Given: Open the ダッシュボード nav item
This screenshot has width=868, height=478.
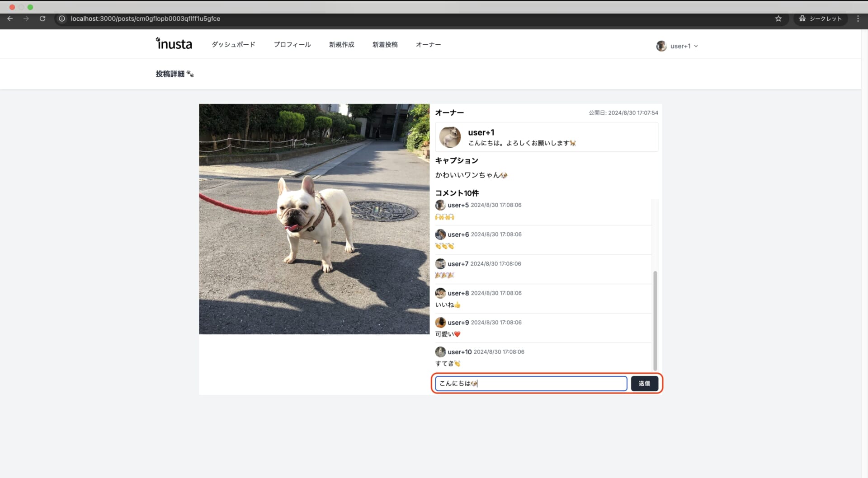Looking at the screenshot, I should point(233,44).
